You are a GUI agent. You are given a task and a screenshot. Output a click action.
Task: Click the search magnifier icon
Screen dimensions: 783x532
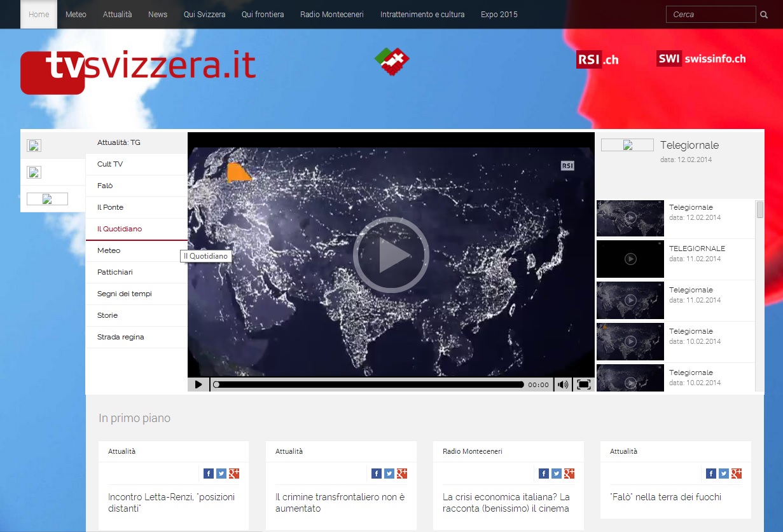pos(764,15)
